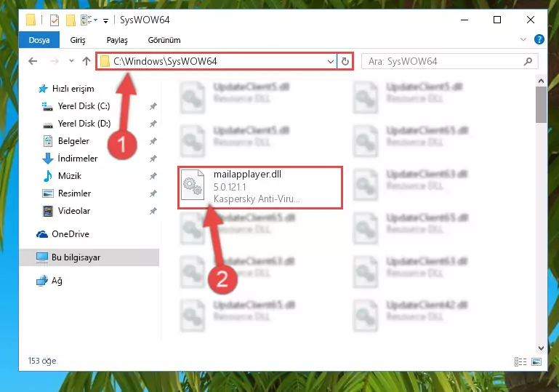Image resolution: width=559 pixels, height=392 pixels.
Task: Open Resimler in the sidebar
Action: (x=74, y=193)
